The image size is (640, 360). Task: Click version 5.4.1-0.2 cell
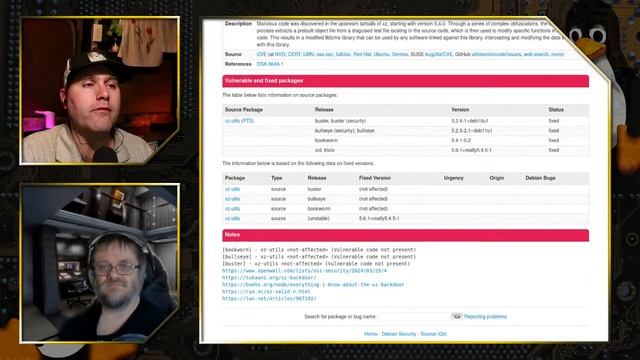[x=461, y=140]
